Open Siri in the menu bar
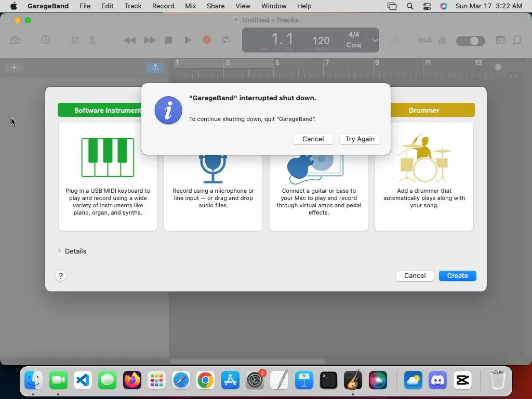 pyautogui.click(x=444, y=6)
